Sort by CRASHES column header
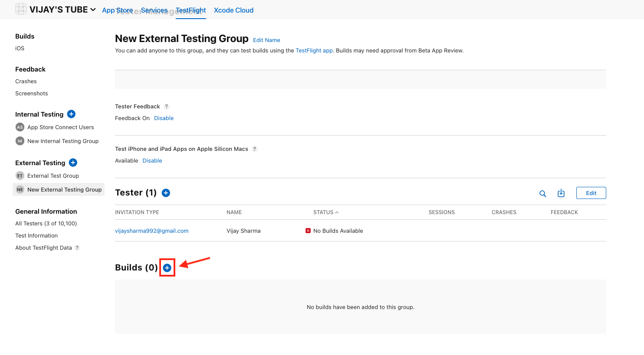The width and height of the screenshot is (644, 355). click(x=504, y=212)
